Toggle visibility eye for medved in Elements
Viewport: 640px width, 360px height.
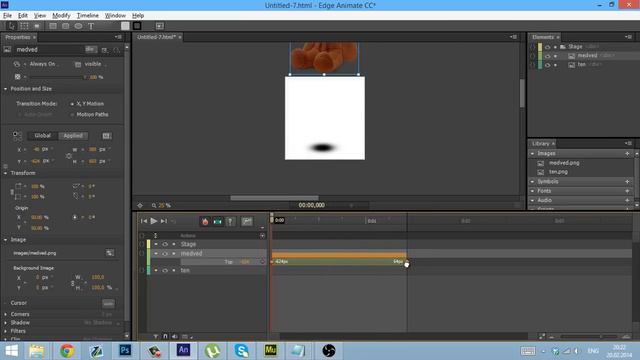tap(547, 56)
